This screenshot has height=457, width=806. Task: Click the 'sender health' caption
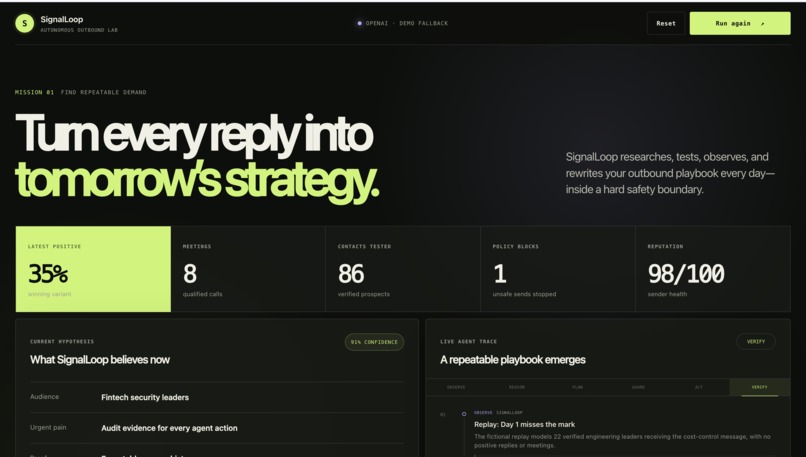(667, 294)
